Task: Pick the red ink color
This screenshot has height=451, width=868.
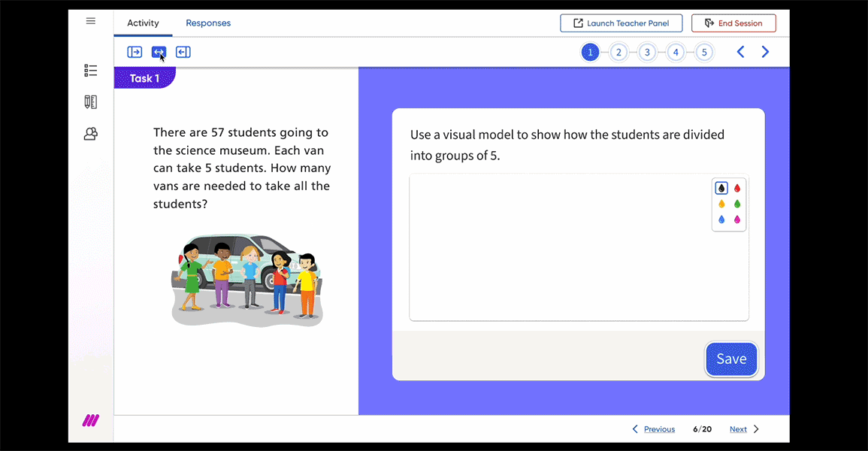Action: [x=737, y=189]
